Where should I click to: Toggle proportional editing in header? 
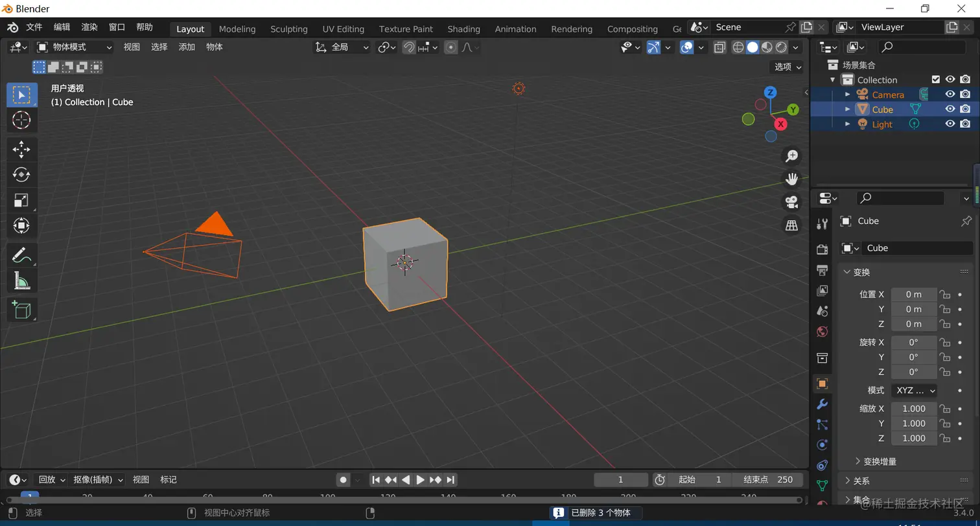point(451,47)
